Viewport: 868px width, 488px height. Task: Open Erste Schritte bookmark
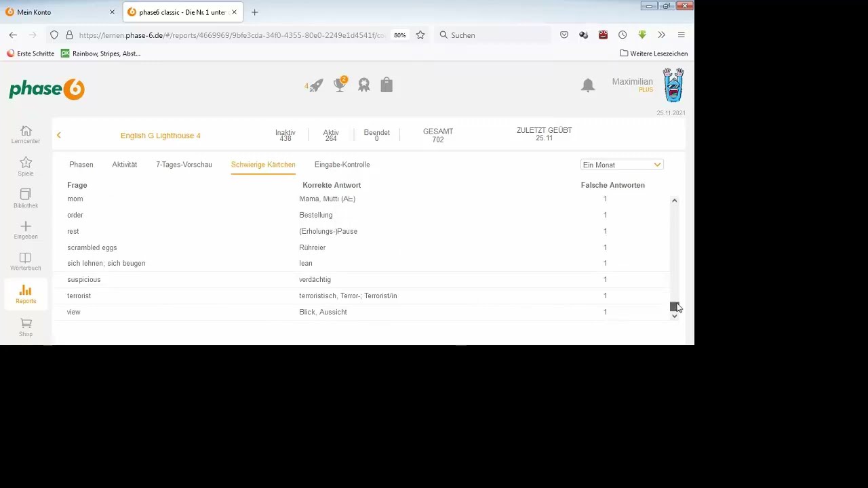30,54
